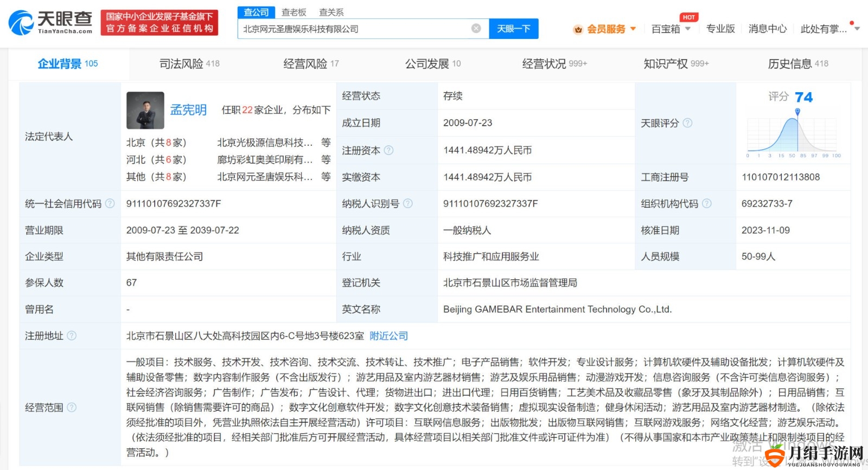
Task: Select insured headcount value 67
Action: pos(132,282)
